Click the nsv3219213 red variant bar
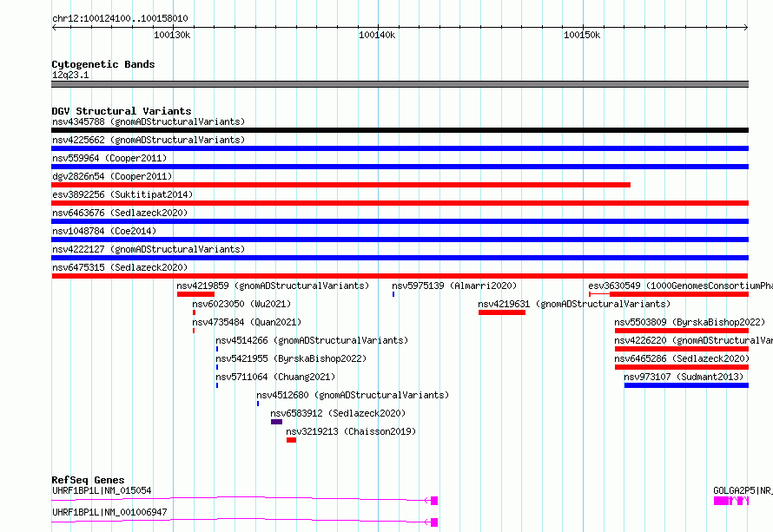 [291, 440]
